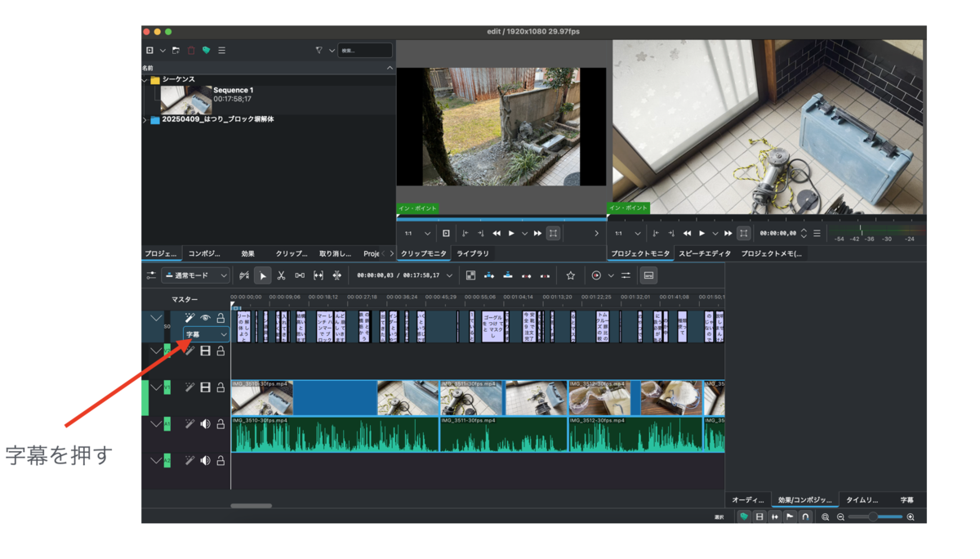The height and width of the screenshot is (559, 980).
Task: Click the favorite effects star icon
Action: point(571,276)
